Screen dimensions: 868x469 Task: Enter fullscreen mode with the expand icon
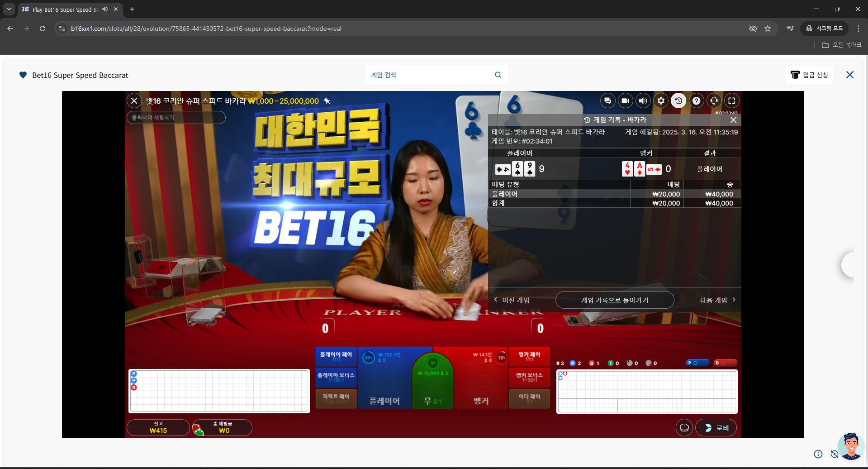(732, 101)
